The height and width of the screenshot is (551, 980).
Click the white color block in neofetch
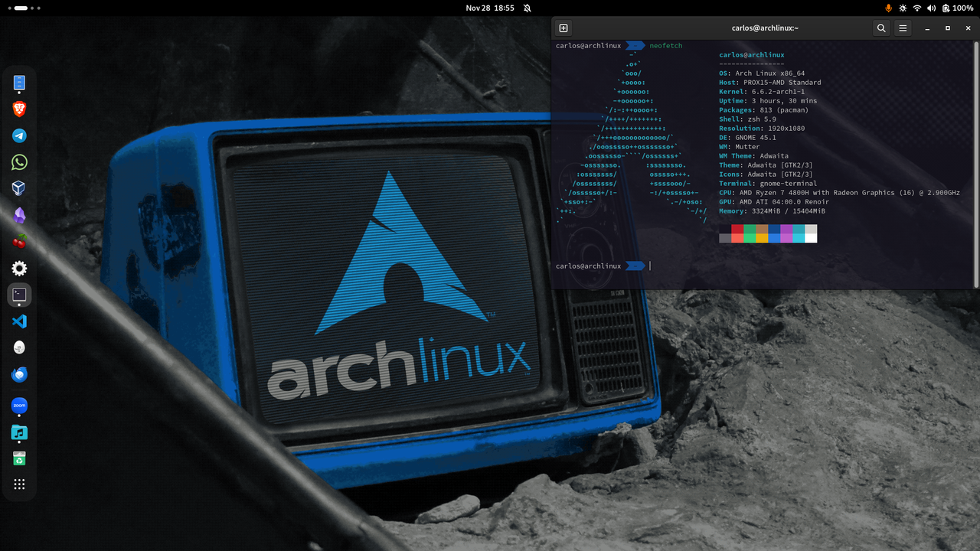(x=811, y=238)
